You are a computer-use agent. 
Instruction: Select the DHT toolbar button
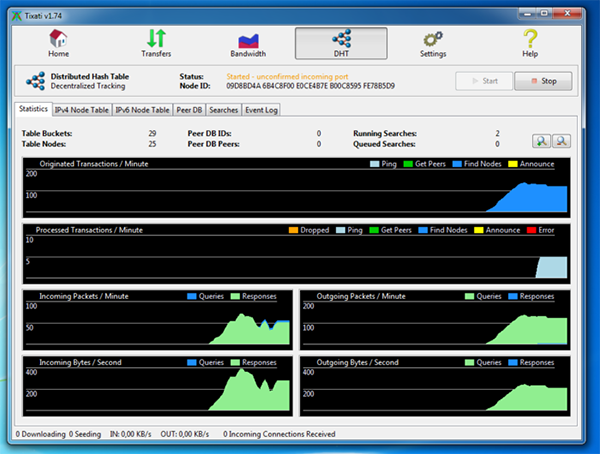click(341, 43)
